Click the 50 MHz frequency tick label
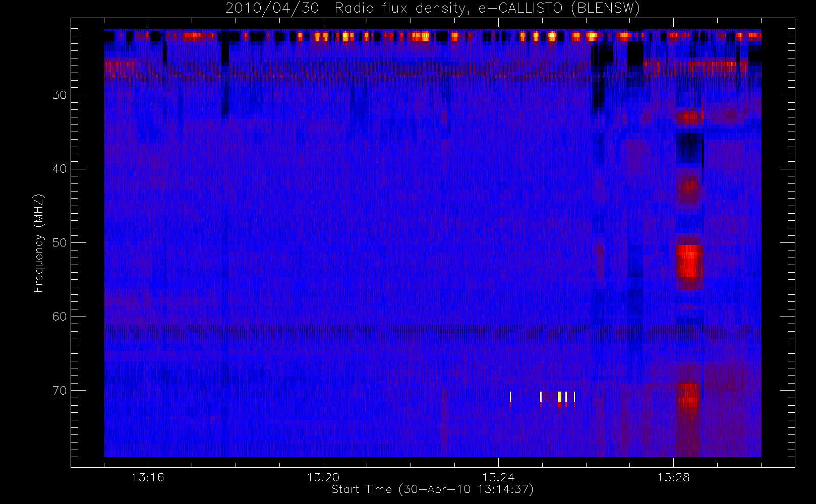816x504 pixels. point(60,242)
